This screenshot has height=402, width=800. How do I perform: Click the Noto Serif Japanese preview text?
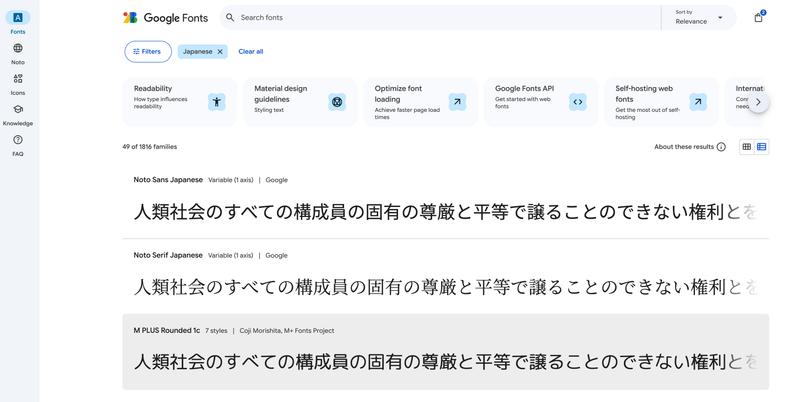click(x=445, y=287)
